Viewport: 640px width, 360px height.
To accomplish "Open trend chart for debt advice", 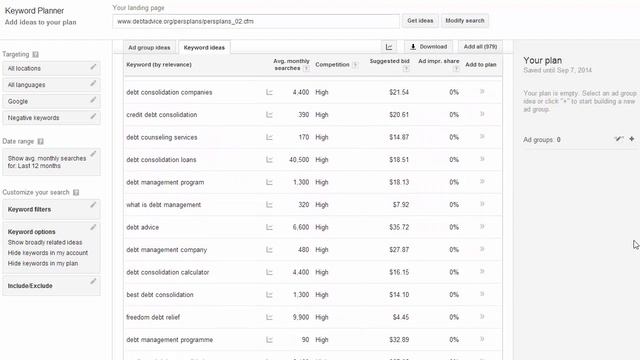I will point(269,227).
